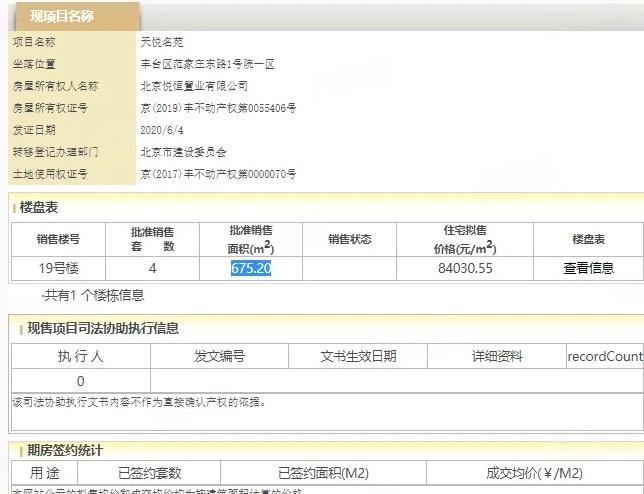Click the 84030.55 price value
The width and height of the screenshot is (644, 494).
465,268
